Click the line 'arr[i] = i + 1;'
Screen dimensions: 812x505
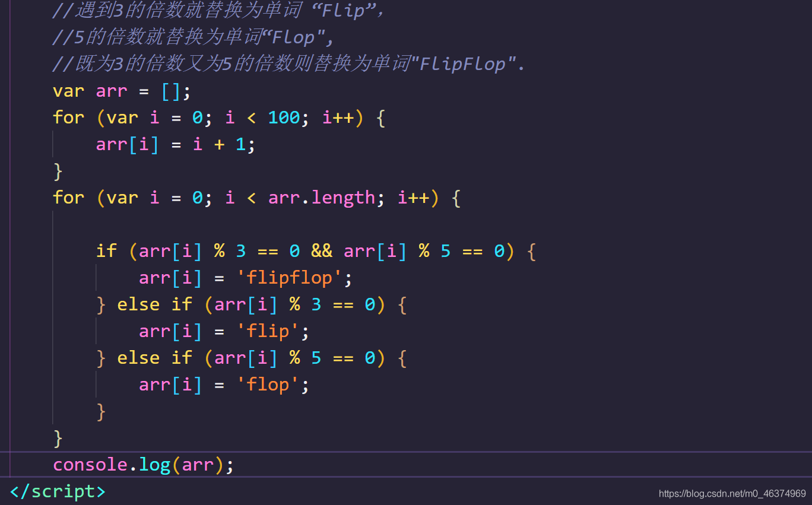click(176, 144)
